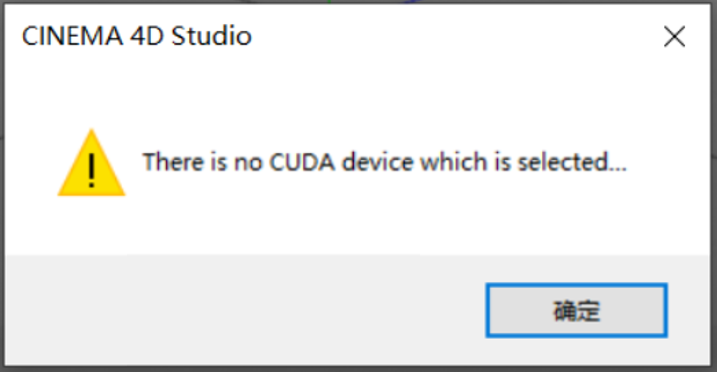717x372 pixels.
Task: Click the OK button labeled 确定
Action: (576, 310)
